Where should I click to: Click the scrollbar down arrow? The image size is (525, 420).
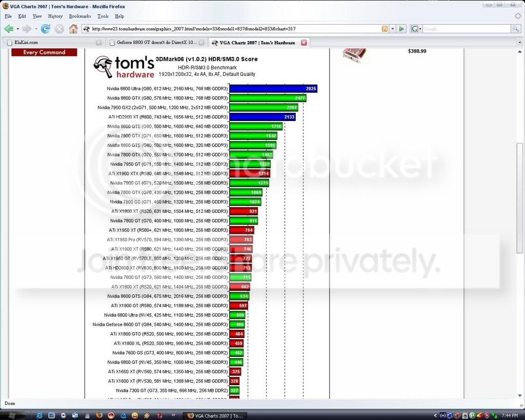[x=520, y=395]
